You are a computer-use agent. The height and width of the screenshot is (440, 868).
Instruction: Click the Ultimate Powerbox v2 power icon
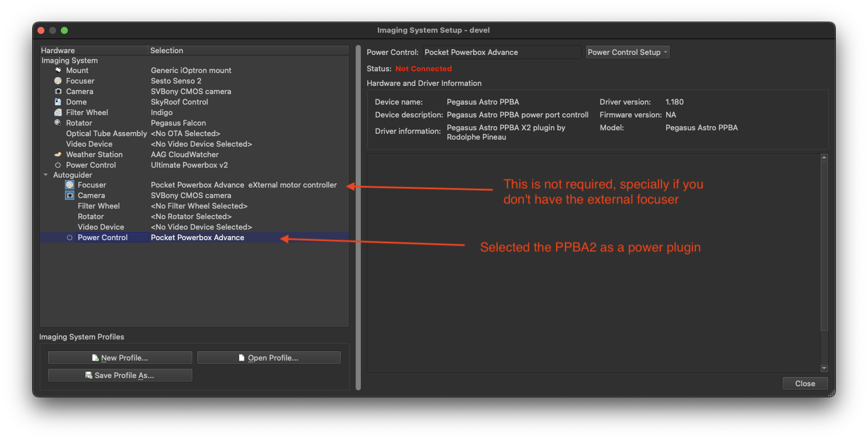(58, 165)
